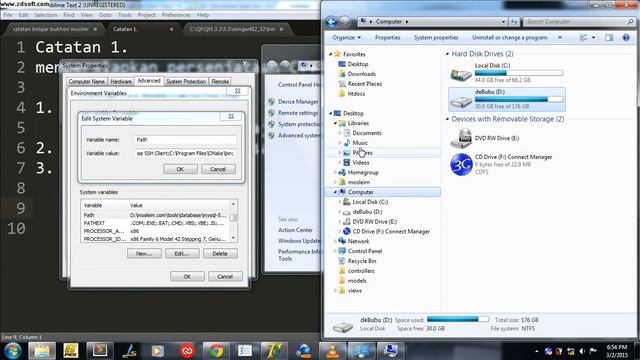Screen dimensions: 640x360
Task: Click Edit... under System variables
Action: pos(182,253)
